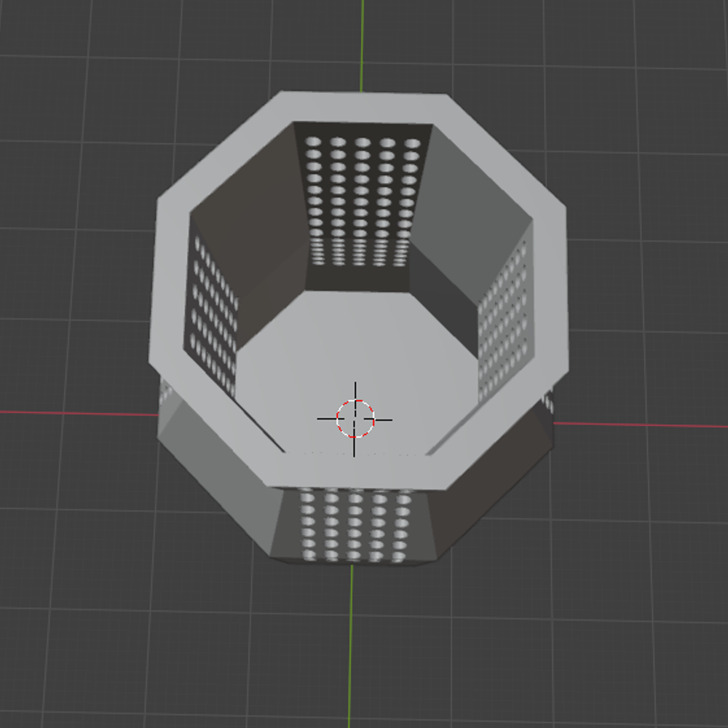728x728 pixels.
Task: Click the left inner perforated wall
Action: [211, 306]
